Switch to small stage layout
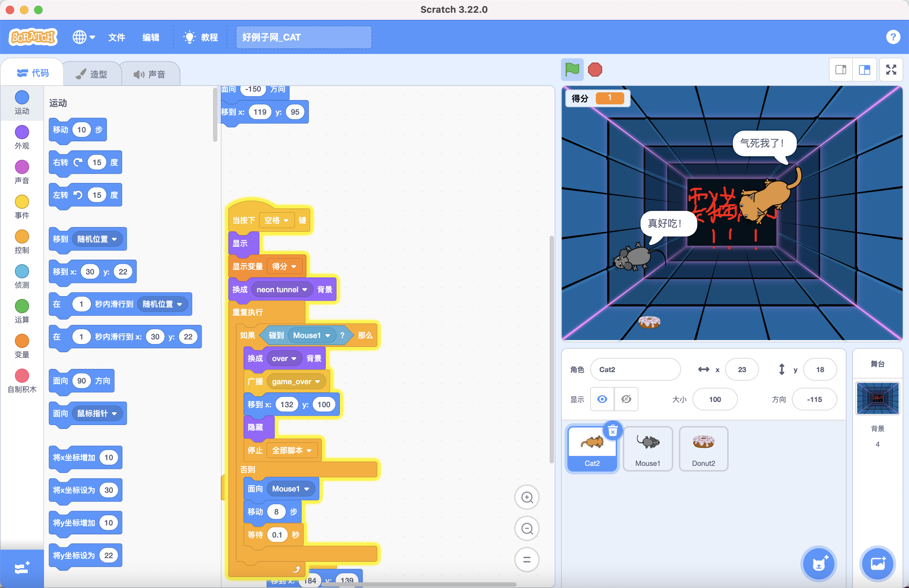This screenshot has height=588, width=909. (x=841, y=70)
